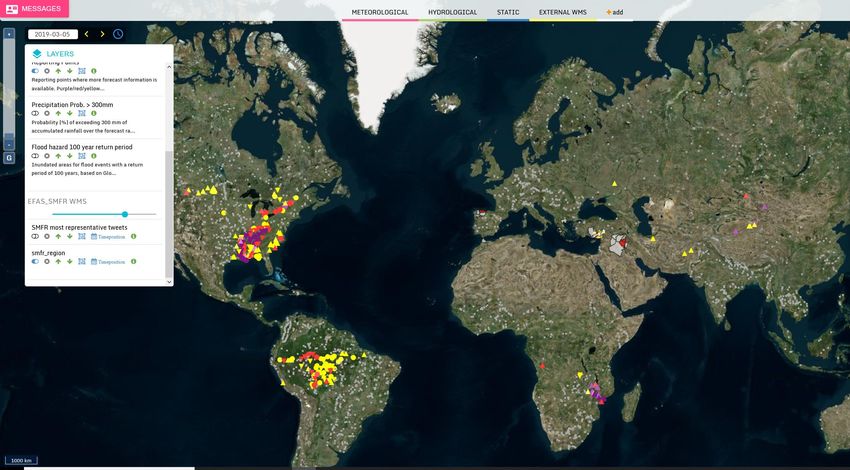The width and height of the screenshot is (850, 470).
Task: Open Timeposition for smfr_region layer
Action: click(x=108, y=261)
